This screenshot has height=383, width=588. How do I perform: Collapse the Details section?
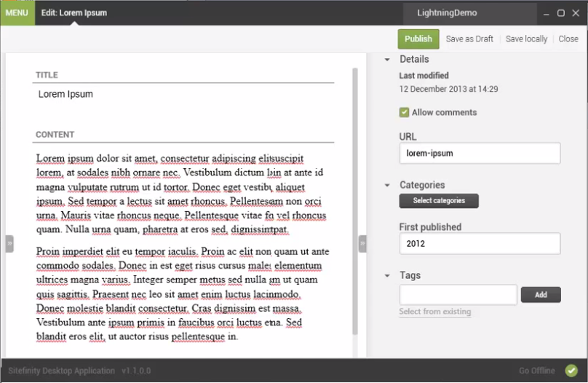point(387,60)
